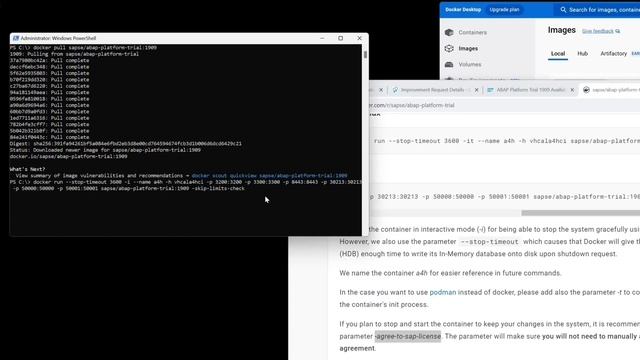Switch to the Local images tab

(x=558, y=53)
